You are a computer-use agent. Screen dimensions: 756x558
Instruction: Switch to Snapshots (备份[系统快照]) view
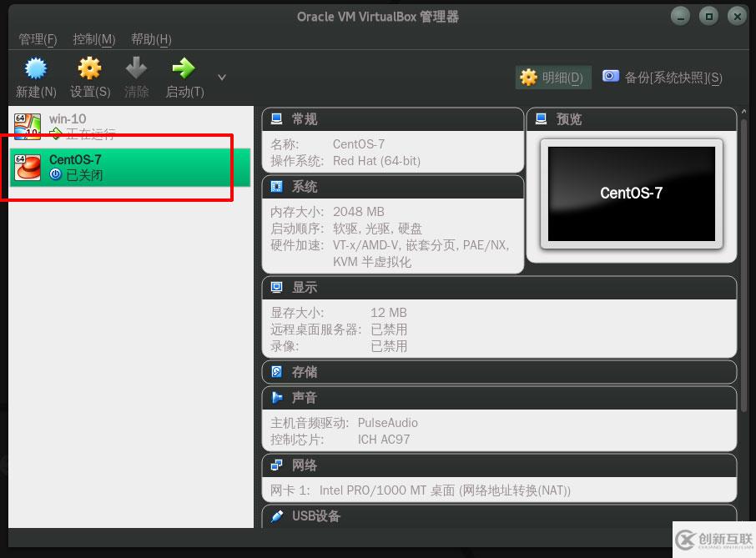click(663, 78)
